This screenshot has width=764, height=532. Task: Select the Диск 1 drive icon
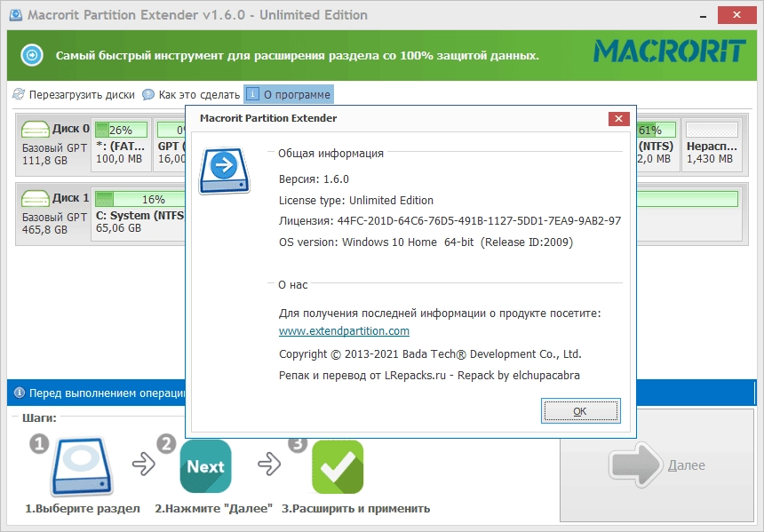click(x=36, y=199)
